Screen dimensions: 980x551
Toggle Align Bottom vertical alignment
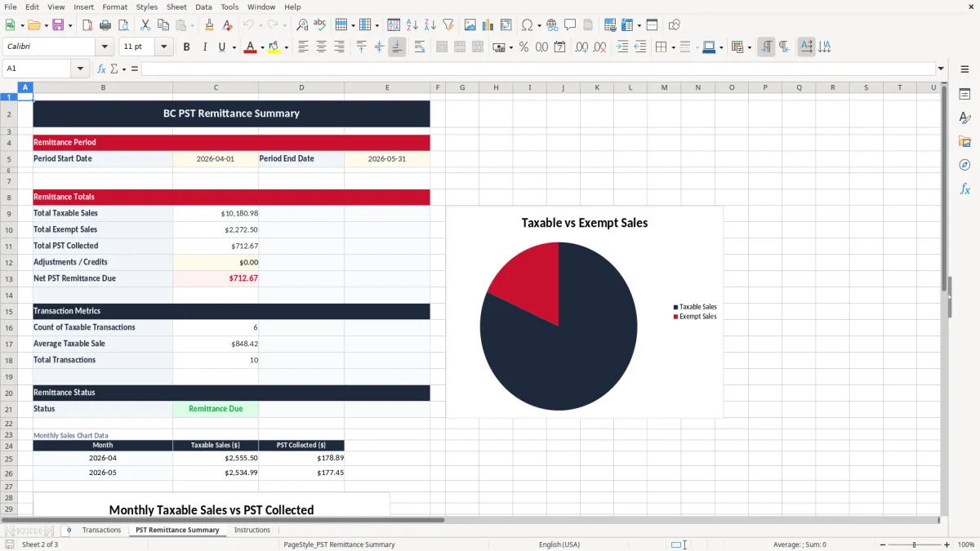pyautogui.click(x=397, y=47)
